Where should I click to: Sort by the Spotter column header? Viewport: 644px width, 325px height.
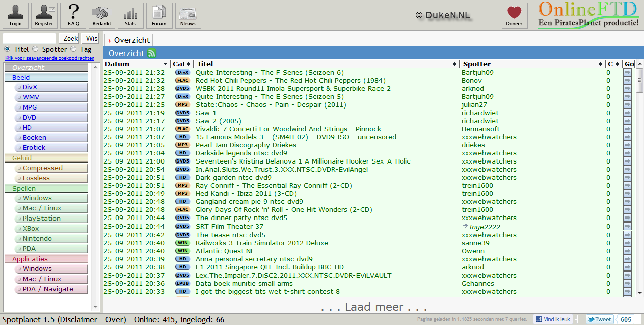[x=532, y=64]
